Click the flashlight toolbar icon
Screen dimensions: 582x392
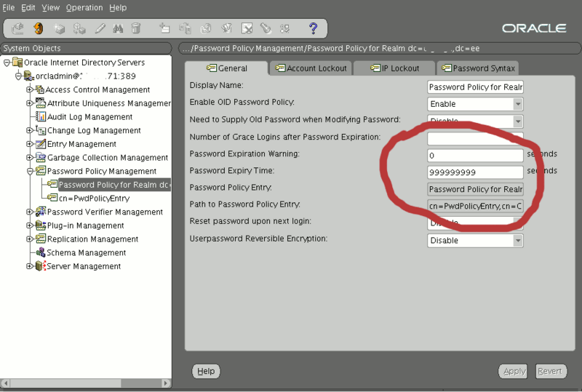click(x=266, y=28)
